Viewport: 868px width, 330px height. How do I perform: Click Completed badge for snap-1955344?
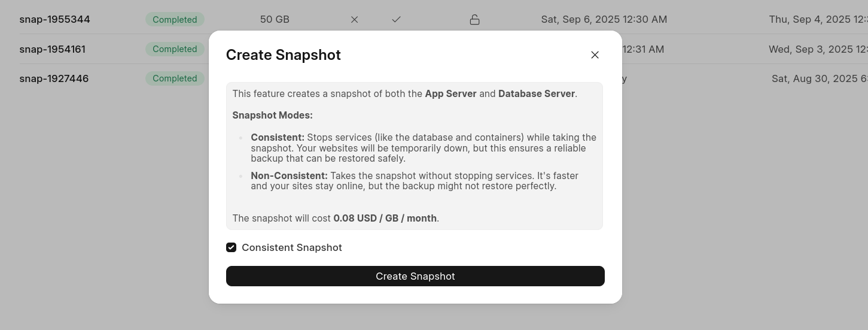click(175, 20)
